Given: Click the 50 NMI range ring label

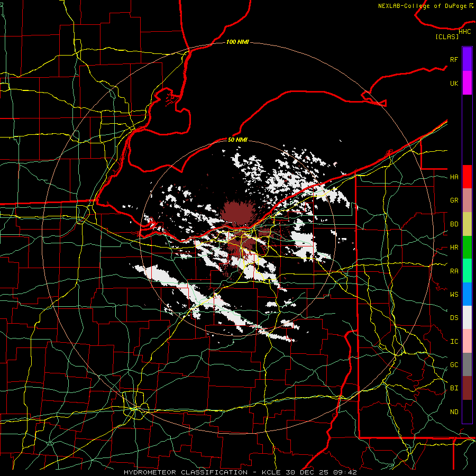Looking at the screenshot, I should tap(237, 140).
